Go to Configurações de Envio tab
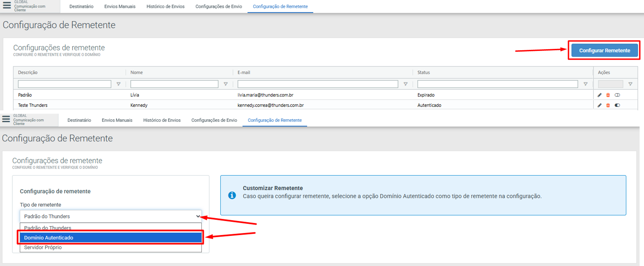Viewport: 644px width, 266px height. [219, 6]
